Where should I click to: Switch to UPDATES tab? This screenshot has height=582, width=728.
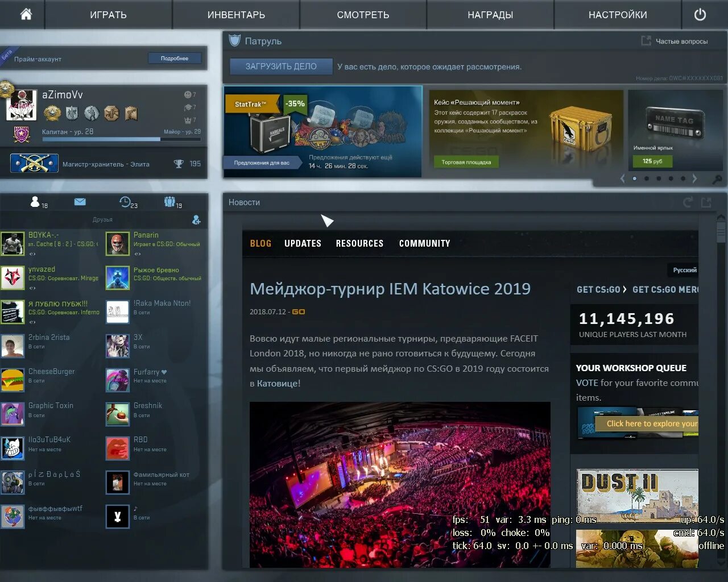[303, 243]
